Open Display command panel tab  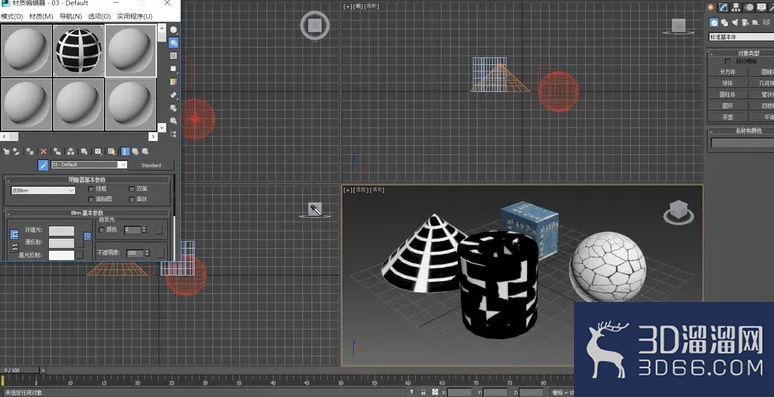762,7
